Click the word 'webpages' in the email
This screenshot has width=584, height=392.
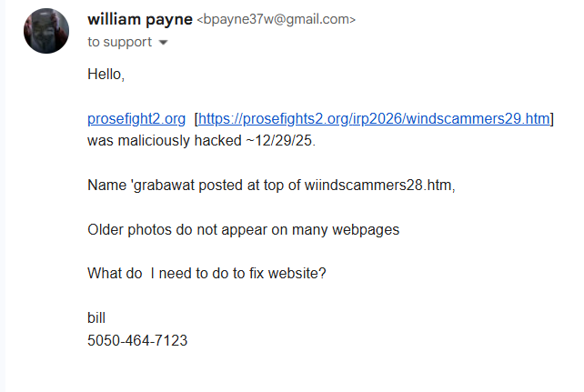365,229
